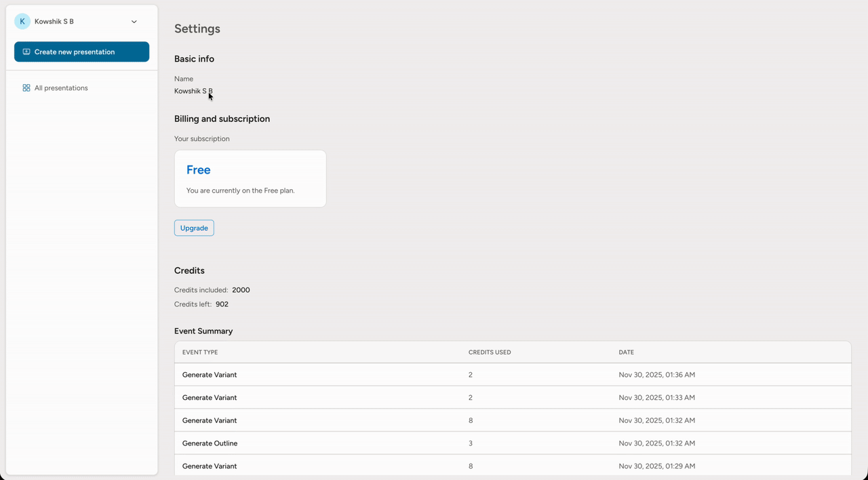Click credits used 3 for Generate Outline
Screen dimensions: 868x480
click(471, 443)
